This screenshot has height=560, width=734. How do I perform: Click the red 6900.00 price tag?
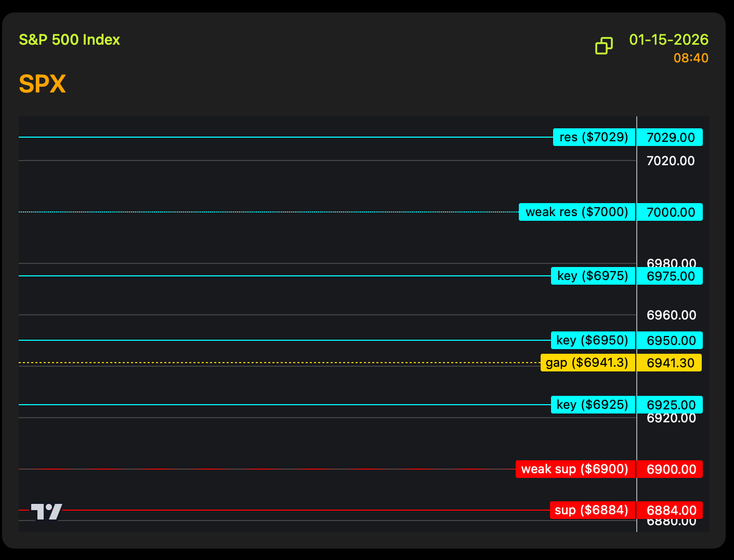tap(670, 469)
